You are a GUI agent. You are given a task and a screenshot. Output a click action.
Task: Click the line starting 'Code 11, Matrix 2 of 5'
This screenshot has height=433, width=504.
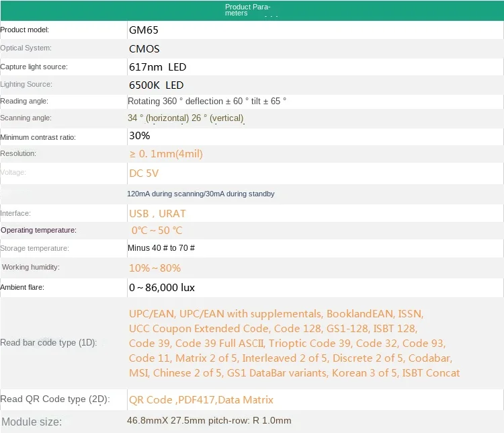[290, 358]
